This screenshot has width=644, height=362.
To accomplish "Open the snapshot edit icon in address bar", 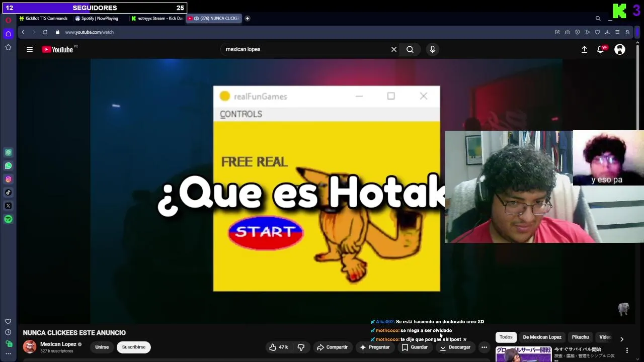I will click(x=557, y=32).
